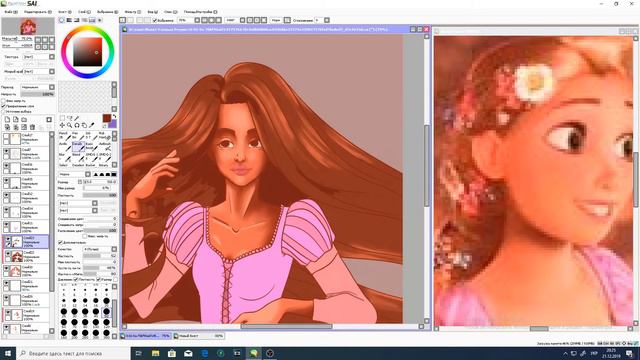Show the RGB slider panel icon
Image resolution: width=640 pixels, height=360 pixels.
tap(69, 20)
